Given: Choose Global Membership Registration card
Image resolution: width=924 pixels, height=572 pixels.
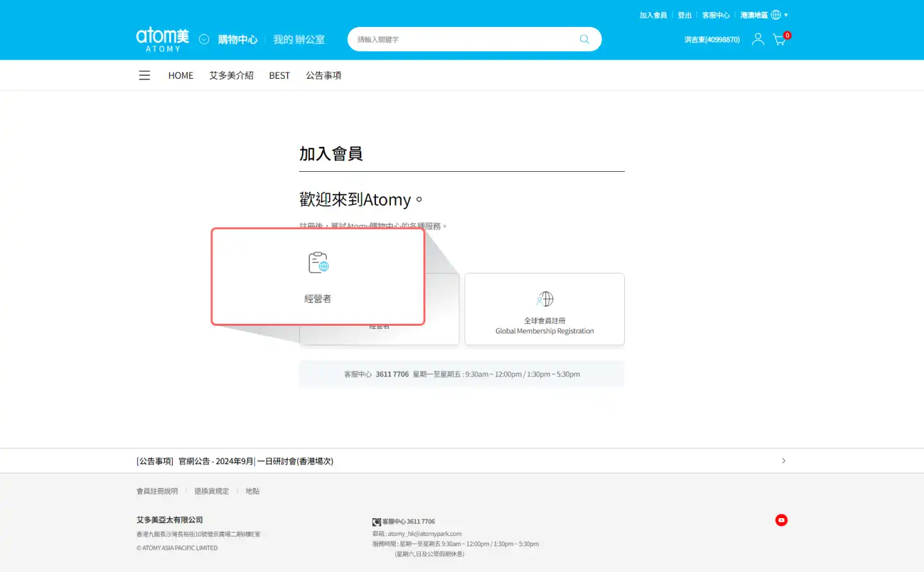Looking at the screenshot, I should pyautogui.click(x=544, y=309).
